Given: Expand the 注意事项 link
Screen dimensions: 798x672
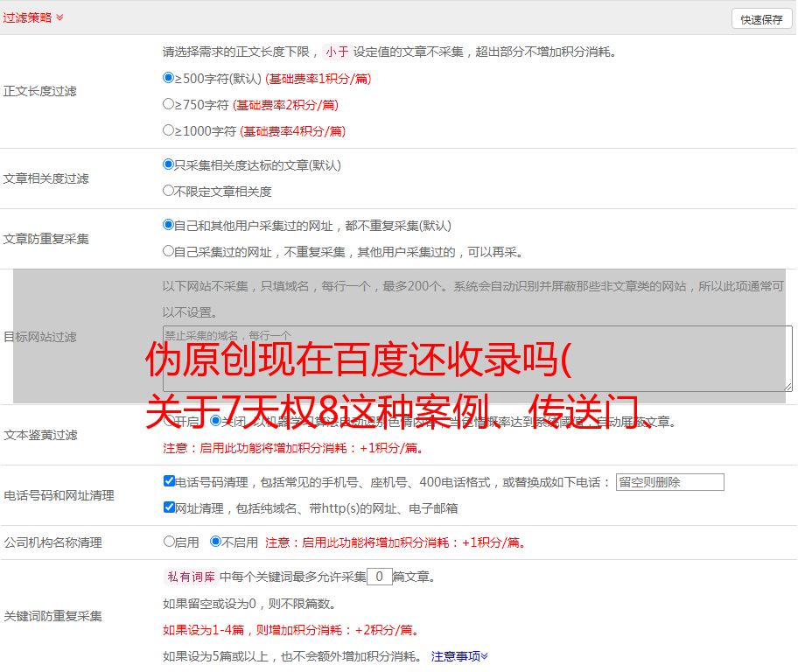Looking at the screenshot, I should [x=458, y=655].
